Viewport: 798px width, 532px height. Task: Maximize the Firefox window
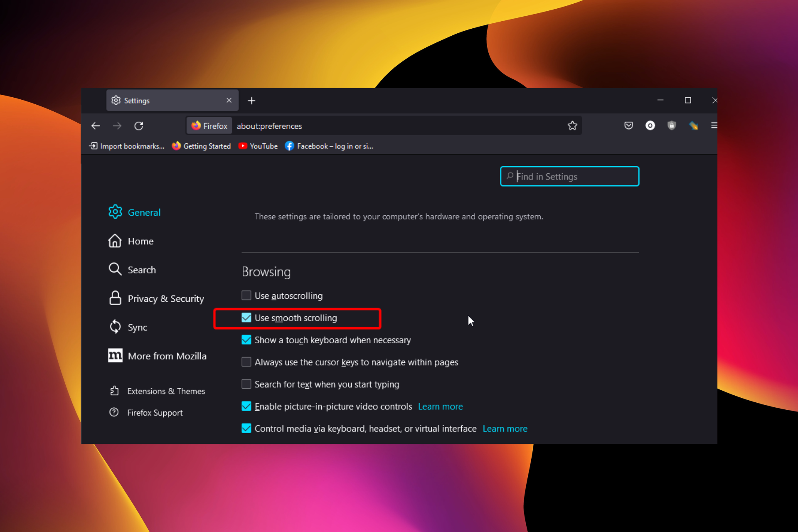click(688, 100)
